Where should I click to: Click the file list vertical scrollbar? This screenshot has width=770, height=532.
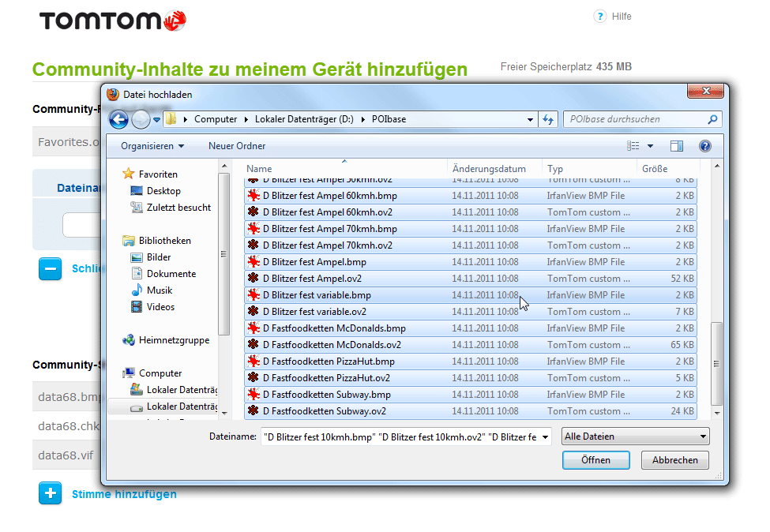point(716,363)
